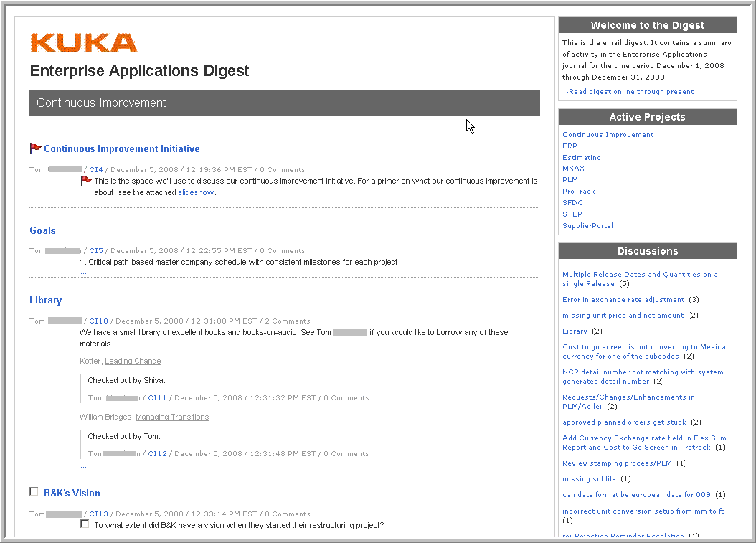Click the Continuous Improvement section banner
This screenshot has height=543, width=756.
pos(284,103)
